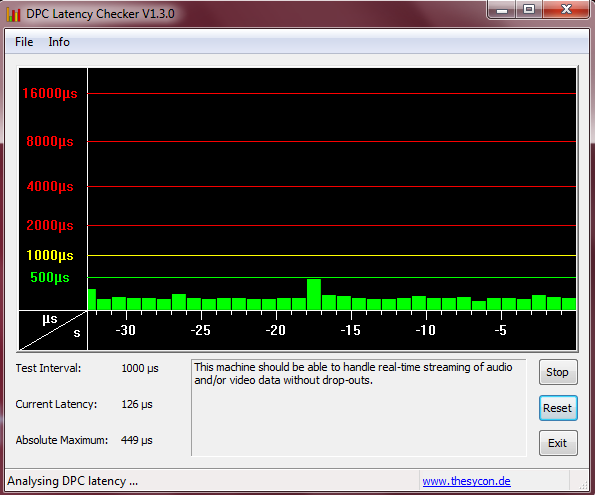Click the real-time streaming message text box
Viewport: 595px width, 495px height.
pyautogui.click(x=359, y=407)
